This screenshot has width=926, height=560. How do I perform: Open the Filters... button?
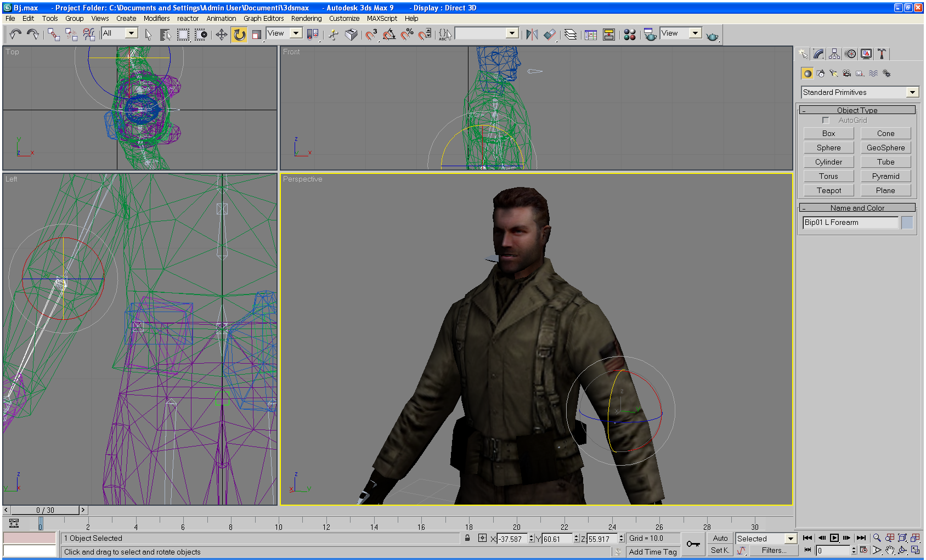pos(773,550)
